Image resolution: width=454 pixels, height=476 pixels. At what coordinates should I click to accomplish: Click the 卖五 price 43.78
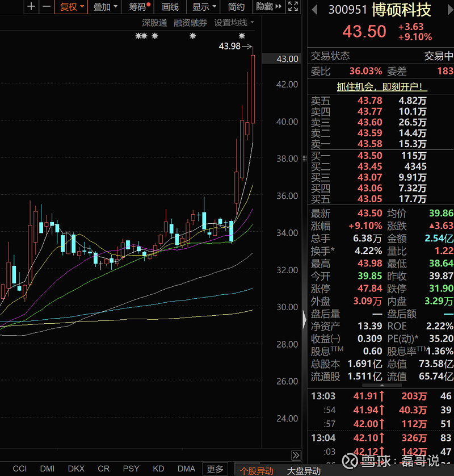coord(369,101)
